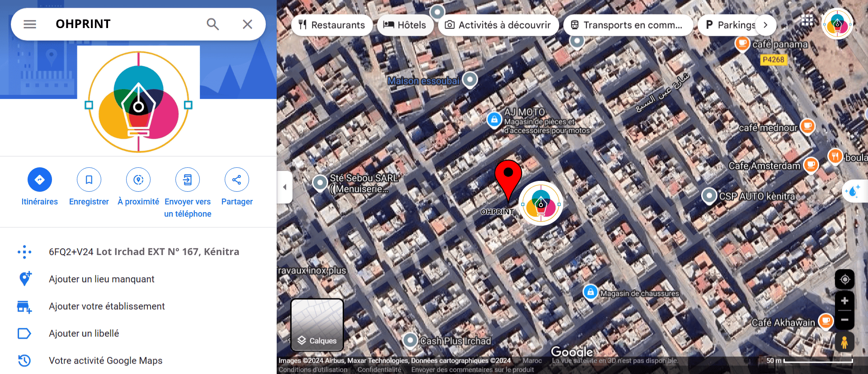Click the Itinéraires directions button
The image size is (868, 374).
40,180
